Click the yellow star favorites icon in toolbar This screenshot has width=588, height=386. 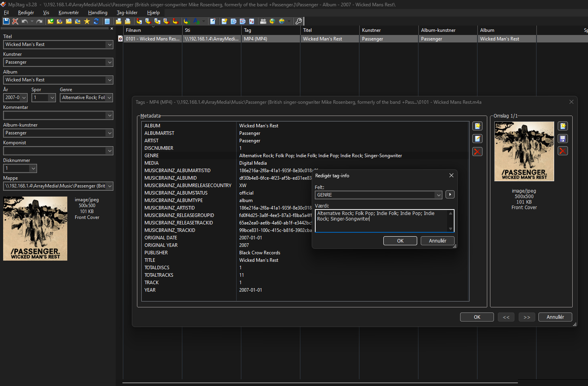[87, 21]
